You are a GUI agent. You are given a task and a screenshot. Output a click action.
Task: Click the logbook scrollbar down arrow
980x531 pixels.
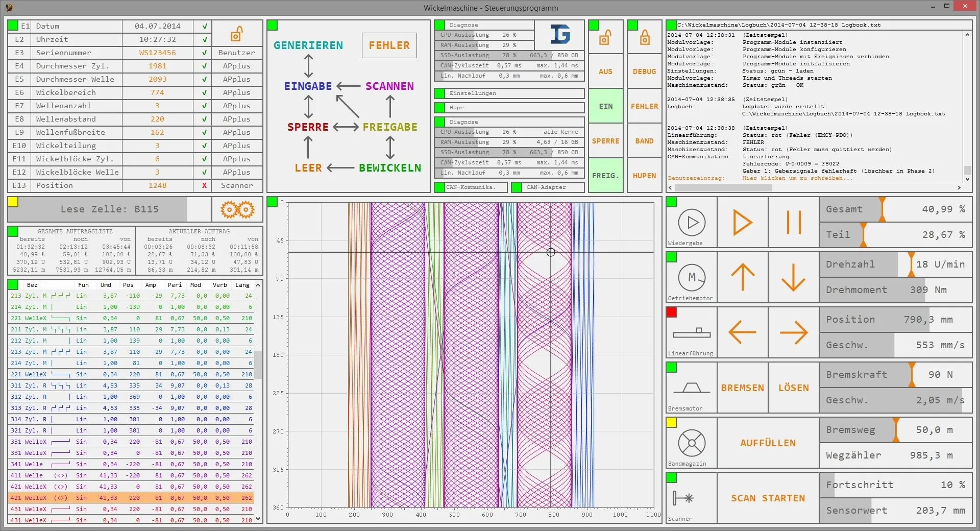coord(967,180)
